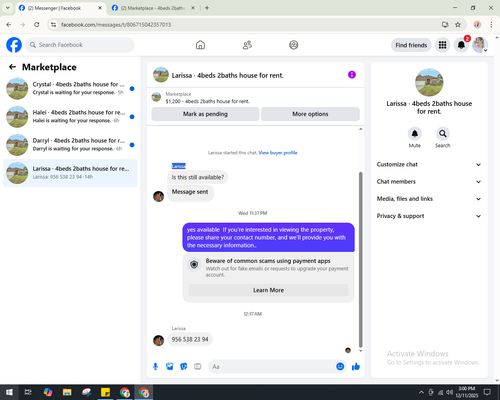500x400 pixels.
Task: Click the browser address bar URL
Action: 116,25
